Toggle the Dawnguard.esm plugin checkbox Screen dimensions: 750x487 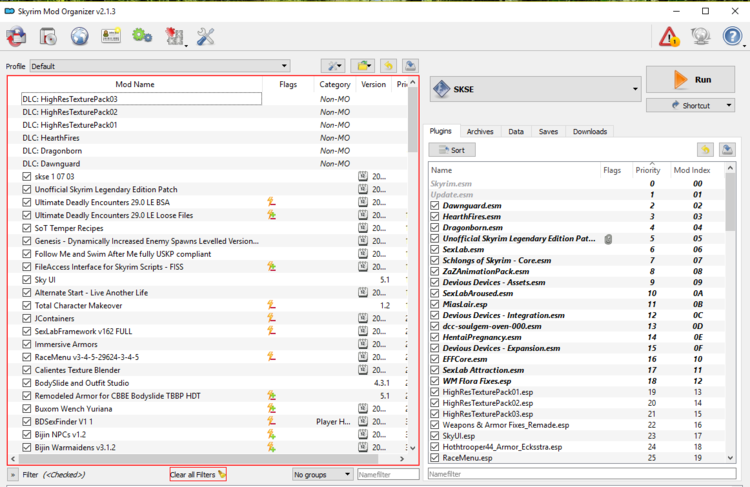click(x=434, y=205)
